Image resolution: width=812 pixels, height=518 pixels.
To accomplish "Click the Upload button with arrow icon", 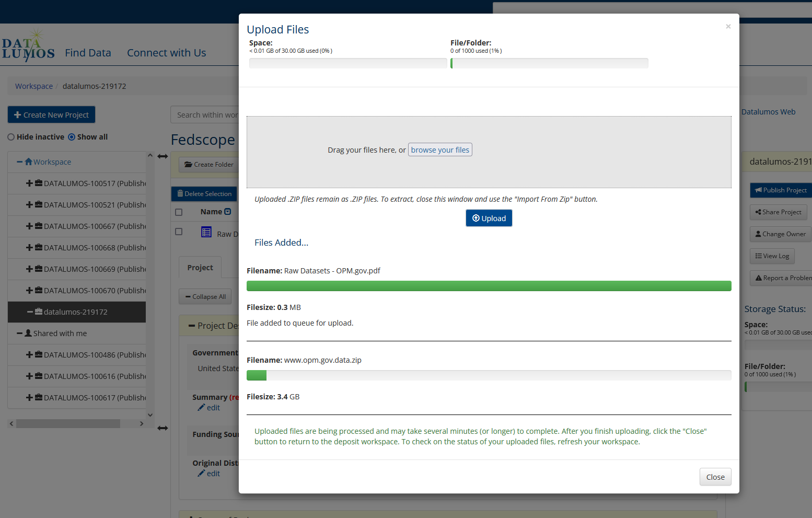I will (489, 218).
